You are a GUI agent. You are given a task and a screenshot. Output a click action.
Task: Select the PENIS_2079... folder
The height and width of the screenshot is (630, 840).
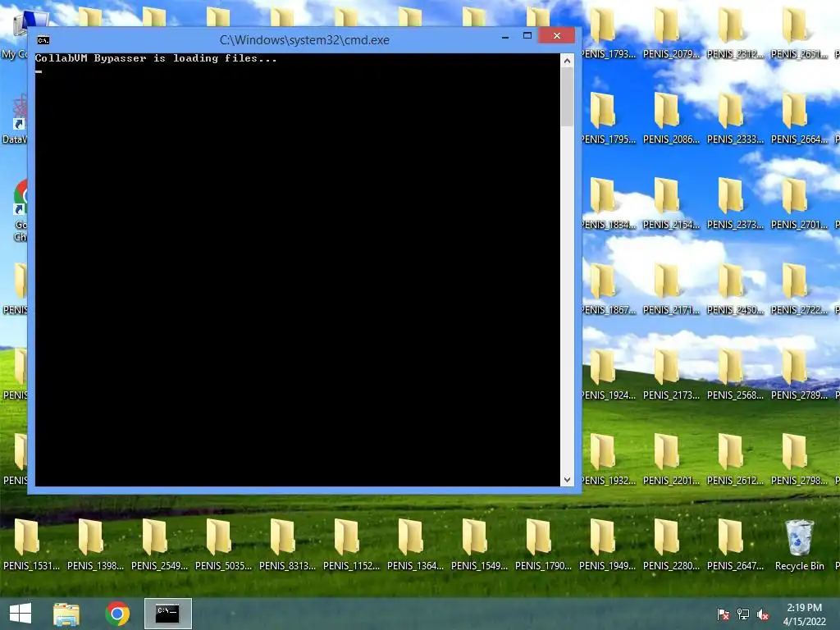(671, 33)
